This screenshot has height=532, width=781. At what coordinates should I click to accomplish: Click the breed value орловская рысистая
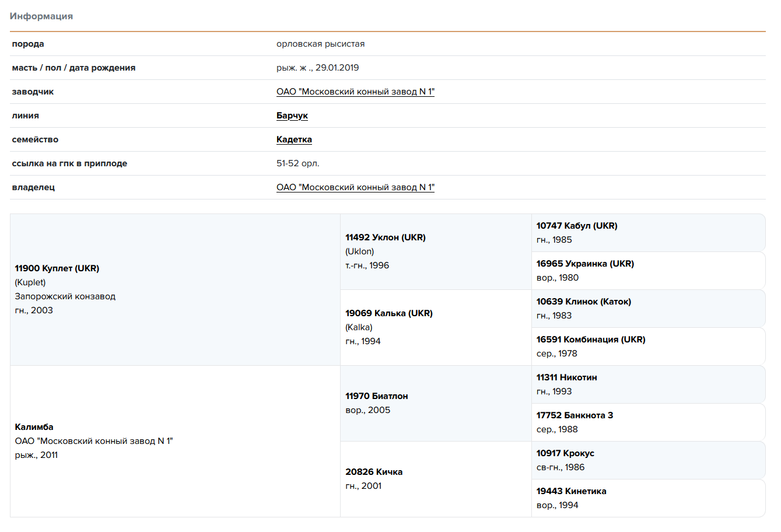pos(320,44)
